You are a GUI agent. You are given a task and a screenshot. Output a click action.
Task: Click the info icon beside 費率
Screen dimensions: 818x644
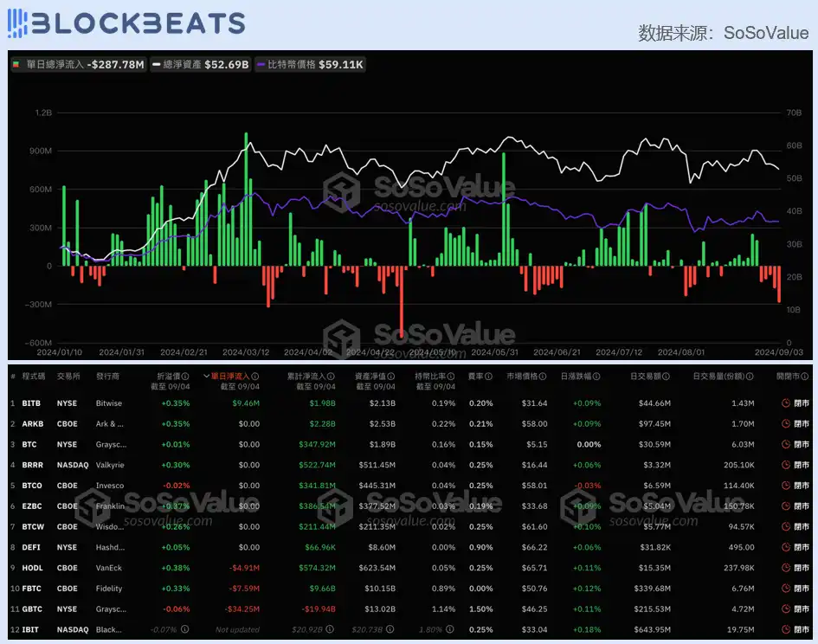[x=489, y=377]
